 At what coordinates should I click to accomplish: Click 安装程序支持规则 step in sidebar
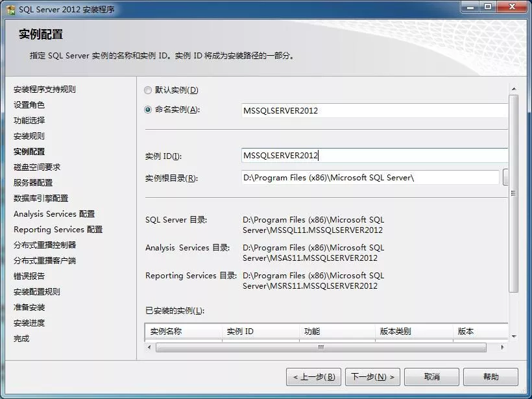click(x=45, y=90)
